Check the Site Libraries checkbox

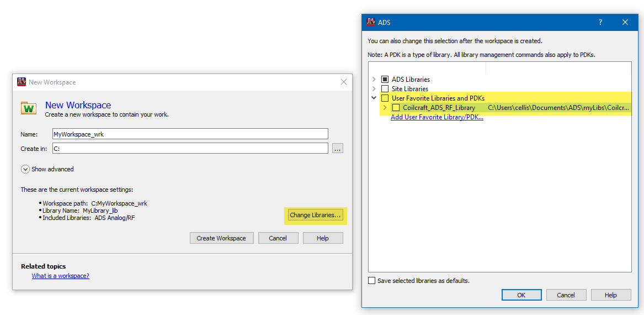385,88
